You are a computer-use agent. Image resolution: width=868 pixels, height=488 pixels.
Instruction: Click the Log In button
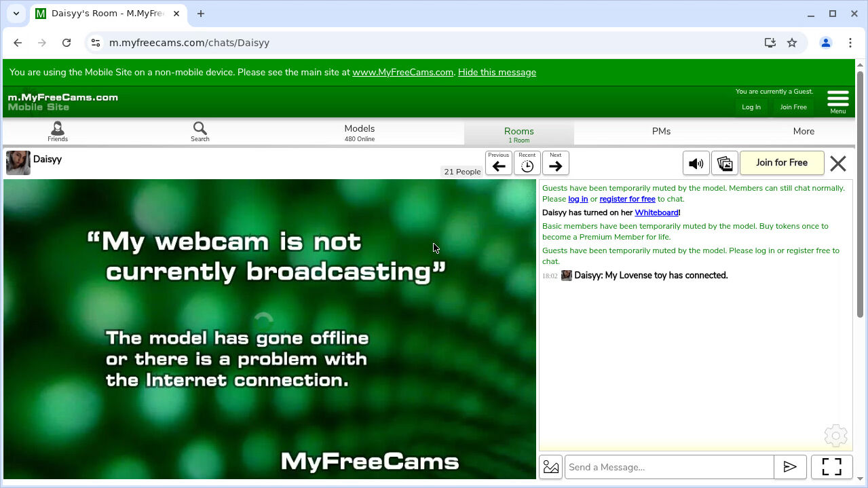coord(751,107)
